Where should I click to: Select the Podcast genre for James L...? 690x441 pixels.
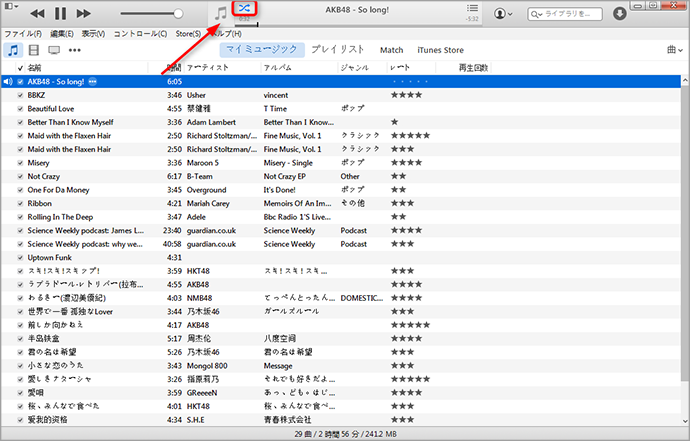[354, 231]
